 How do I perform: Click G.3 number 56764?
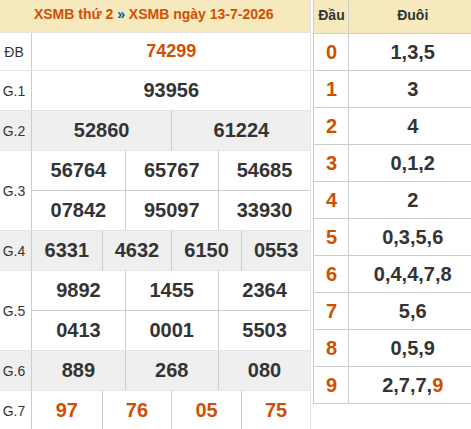[x=78, y=170]
